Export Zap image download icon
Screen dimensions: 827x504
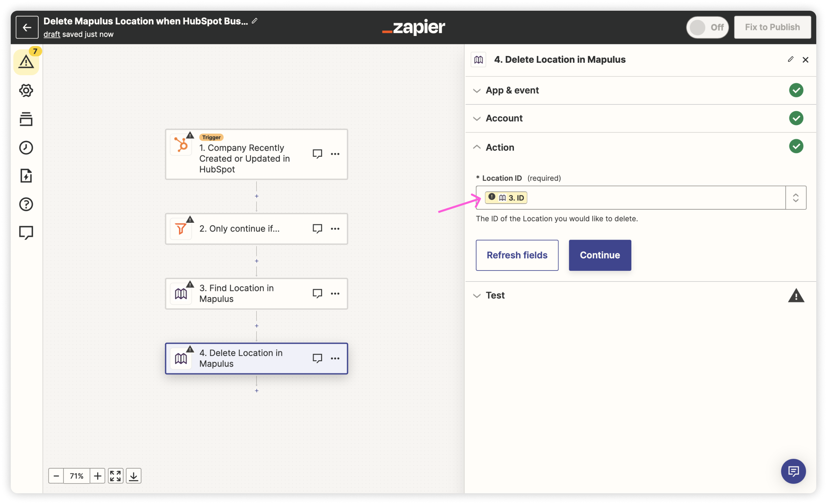pyautogui.click(x=134, y=476)
